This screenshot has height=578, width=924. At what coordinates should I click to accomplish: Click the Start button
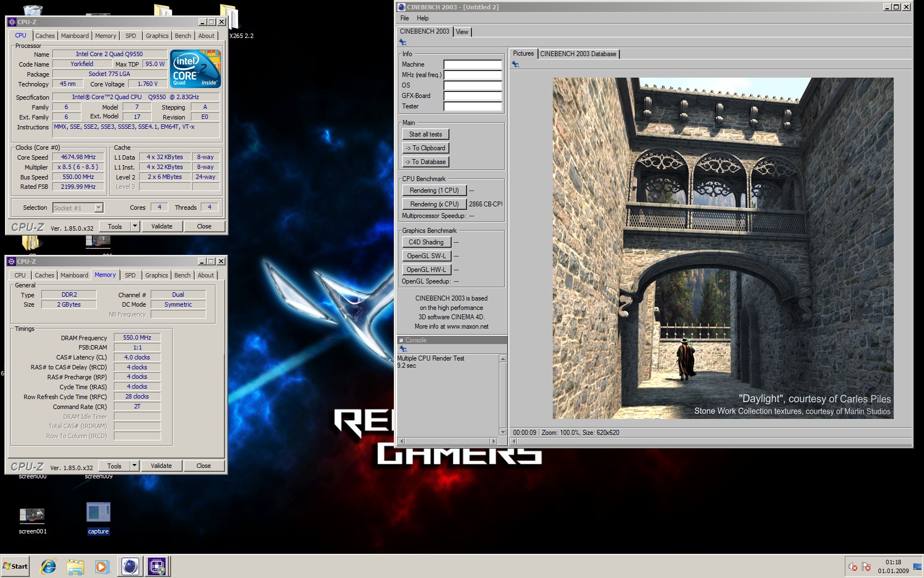point(15,566)
